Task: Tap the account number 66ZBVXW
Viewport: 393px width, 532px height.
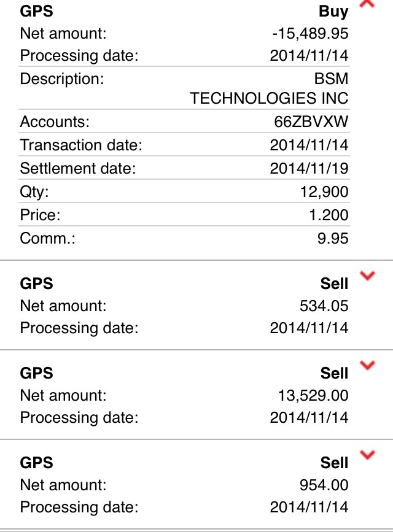Action: point(311,122)
